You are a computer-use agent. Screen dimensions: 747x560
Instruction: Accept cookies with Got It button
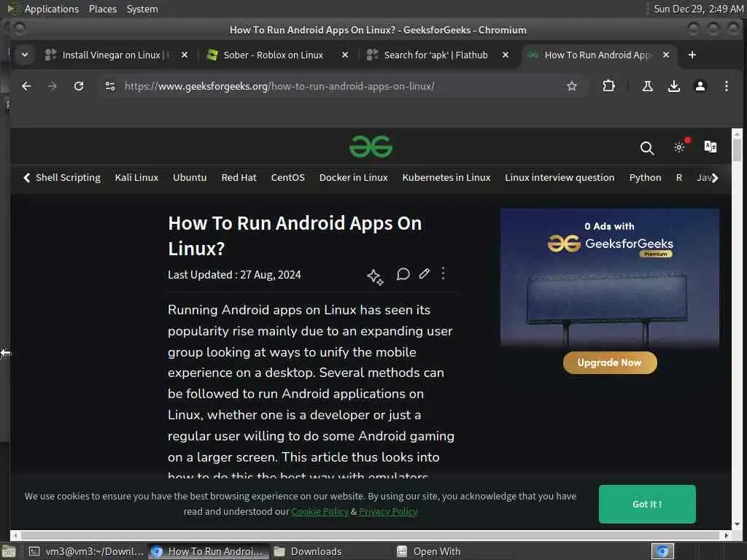tap(647, 504)
